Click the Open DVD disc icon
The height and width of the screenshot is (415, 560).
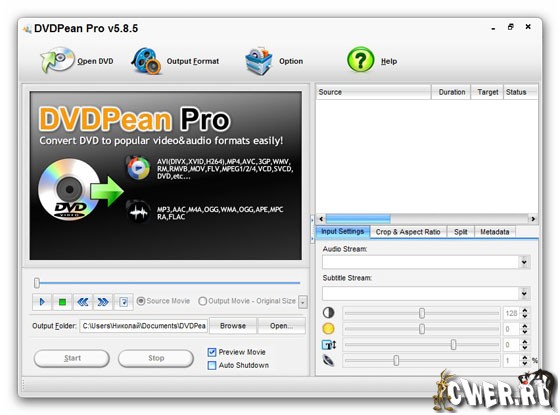point(57,60)
